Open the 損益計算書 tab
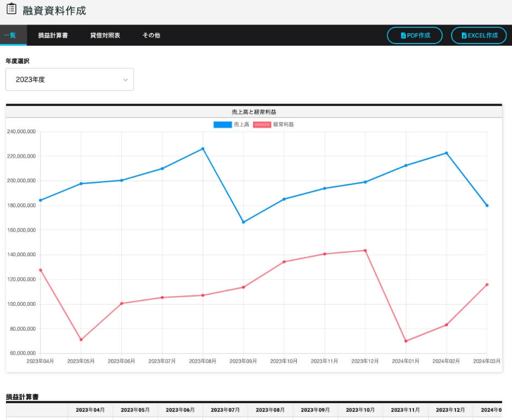The height and width of the screenshot is (420, 512). click(53, 35)
